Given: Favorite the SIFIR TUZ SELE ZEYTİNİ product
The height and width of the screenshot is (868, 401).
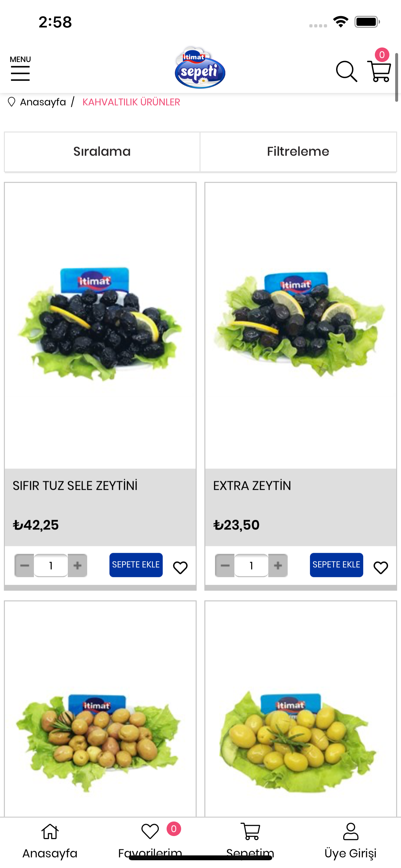Looking at the screenshot, I should (x=180, y=568).
